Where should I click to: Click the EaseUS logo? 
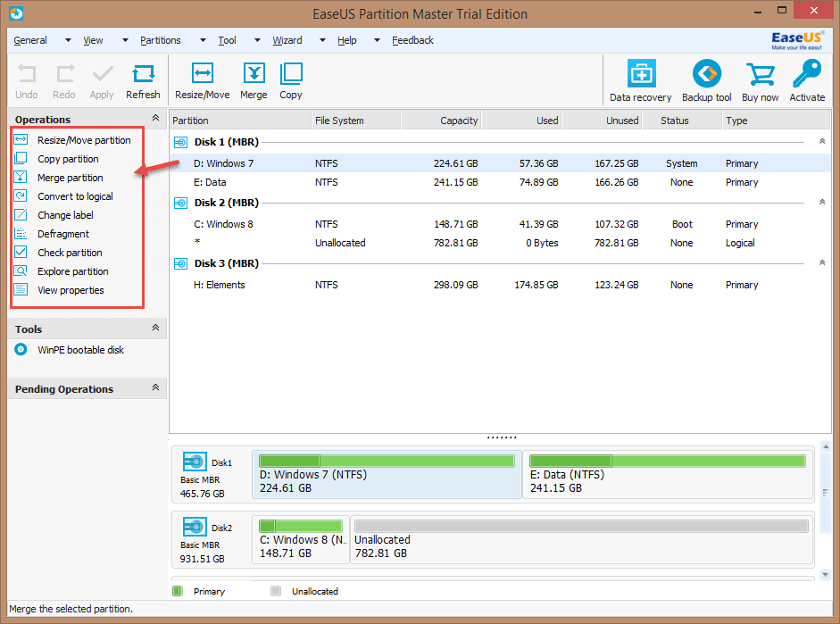(x=796, y=40)
